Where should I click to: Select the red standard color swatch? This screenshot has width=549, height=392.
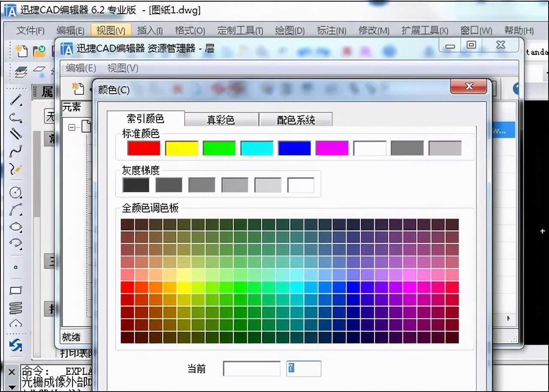(x=143, y=148)
